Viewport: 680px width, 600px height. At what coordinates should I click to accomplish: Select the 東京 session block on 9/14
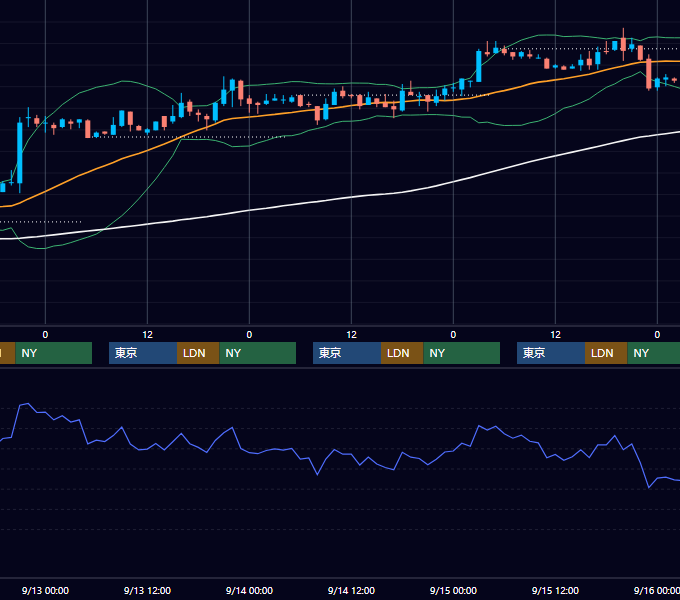[347, 353]
